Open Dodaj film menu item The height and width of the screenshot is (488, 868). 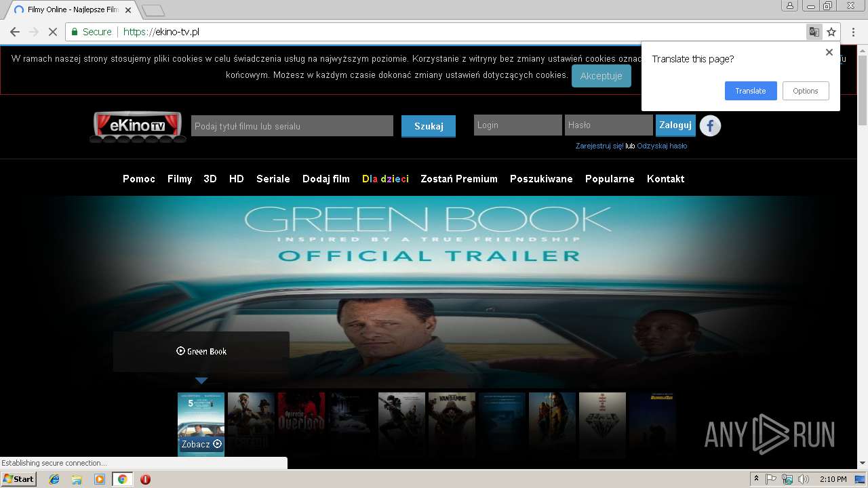pos(326,179)
